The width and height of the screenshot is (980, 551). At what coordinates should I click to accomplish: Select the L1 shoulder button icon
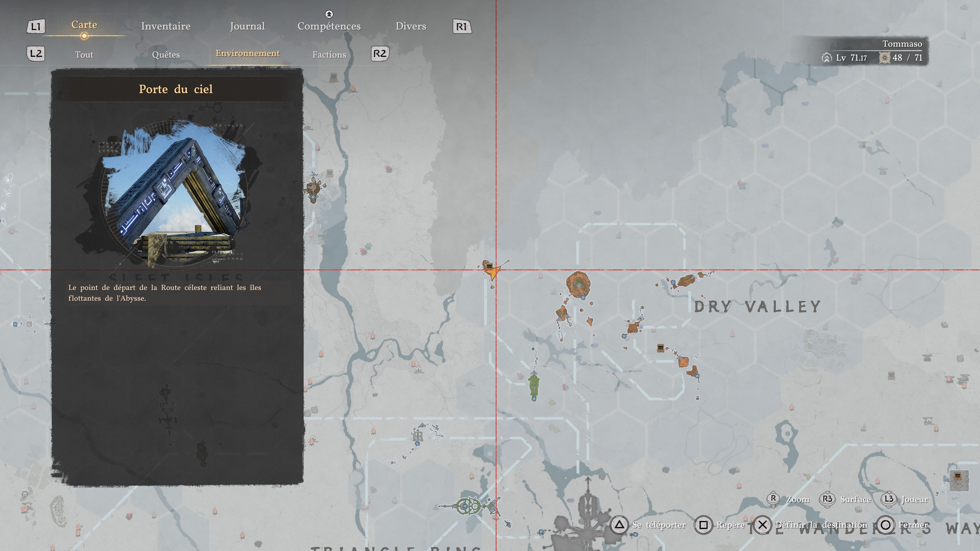tap(36, 27)
